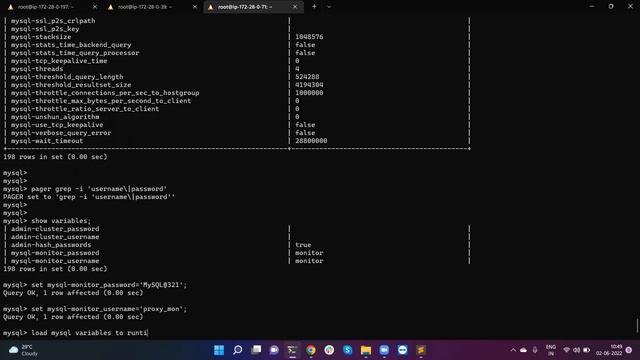Open Skype from the taskbar
Image resolution: width=640 pixels, height=360 pixels.
tap(348, 350)
